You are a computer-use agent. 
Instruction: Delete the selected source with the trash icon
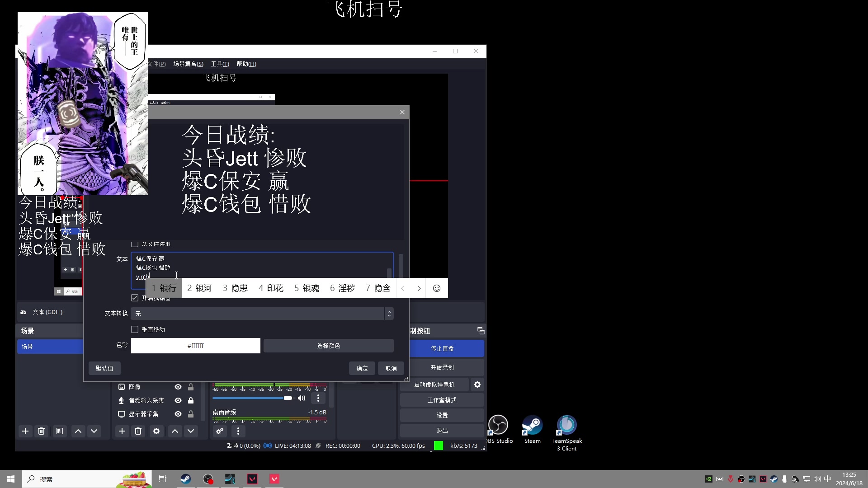(x=138, y=431)
